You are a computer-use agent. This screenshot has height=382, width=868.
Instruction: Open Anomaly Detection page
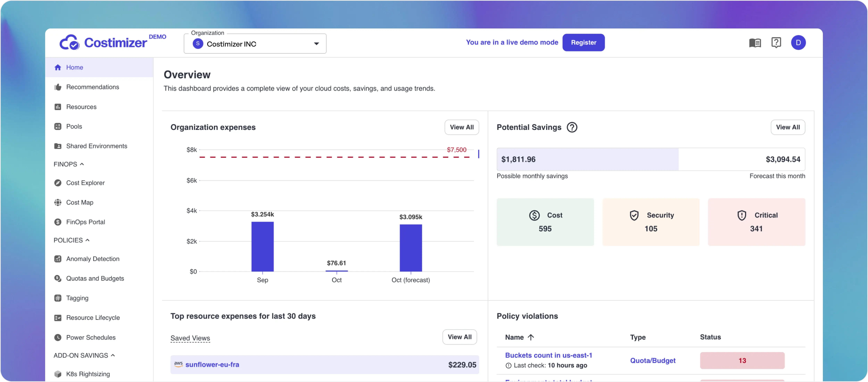(x=93, y=259)
